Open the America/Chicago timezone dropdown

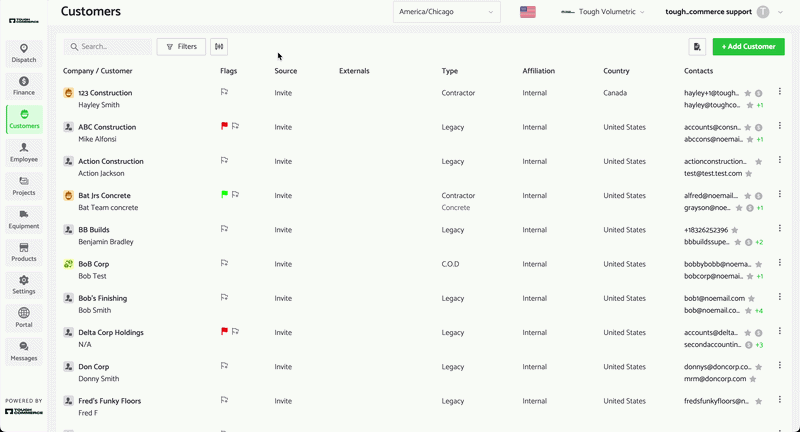point(446,12)
